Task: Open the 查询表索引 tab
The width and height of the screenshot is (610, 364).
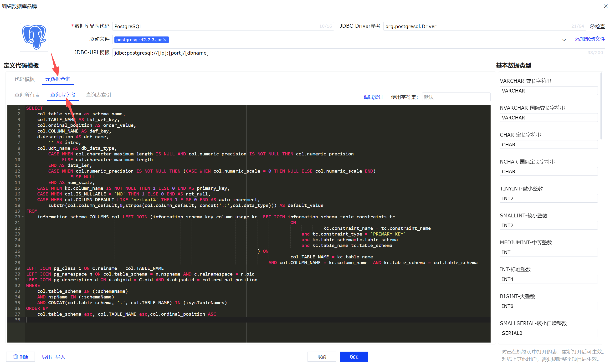Action: pyautogui.click(x=98, y=95)
